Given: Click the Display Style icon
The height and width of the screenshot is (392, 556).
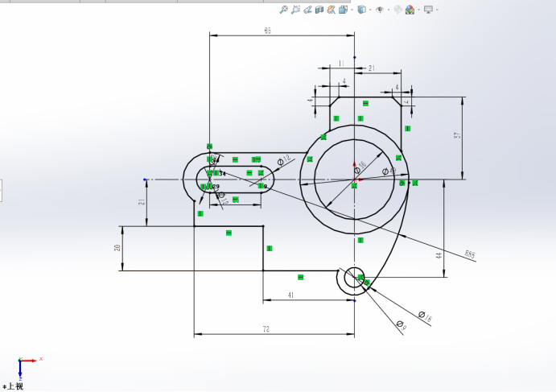Looking at the screenshot, I should (361, 10).
